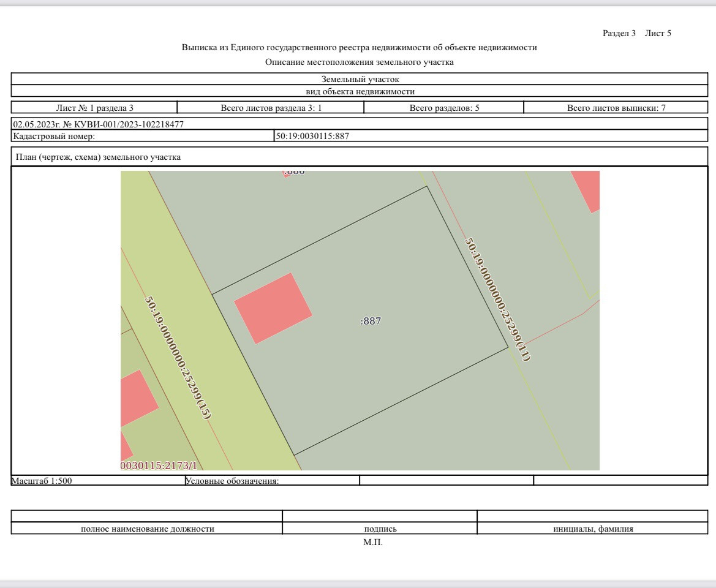Click the 'Лист 5' header text
Viewport: 716px width, 588px height.
tap(658, 33)
